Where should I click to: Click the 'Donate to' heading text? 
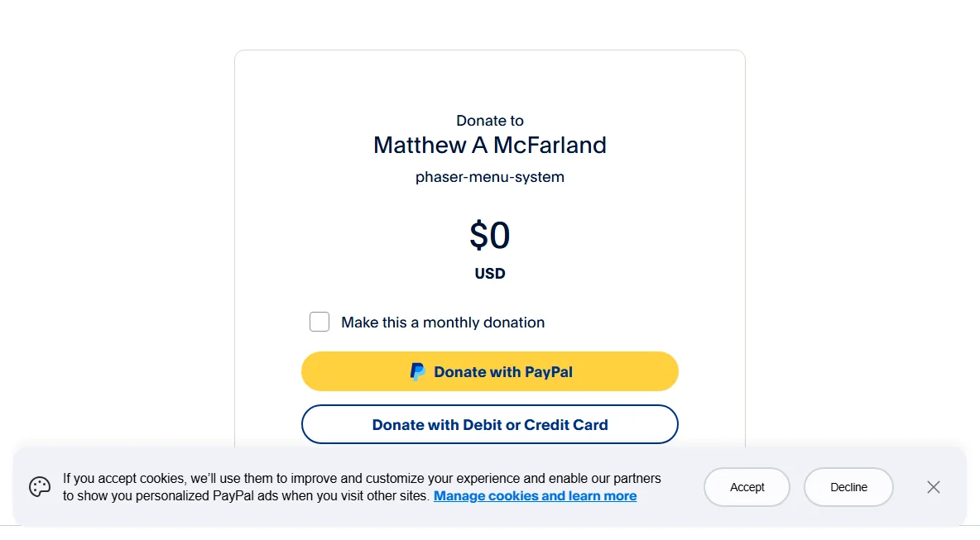click(489, 121)
